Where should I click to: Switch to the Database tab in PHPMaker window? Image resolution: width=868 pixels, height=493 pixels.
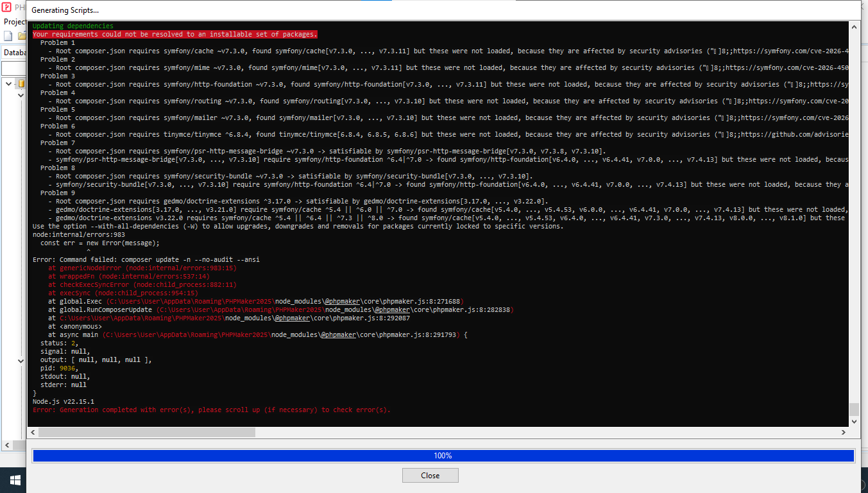coord(14,53)
